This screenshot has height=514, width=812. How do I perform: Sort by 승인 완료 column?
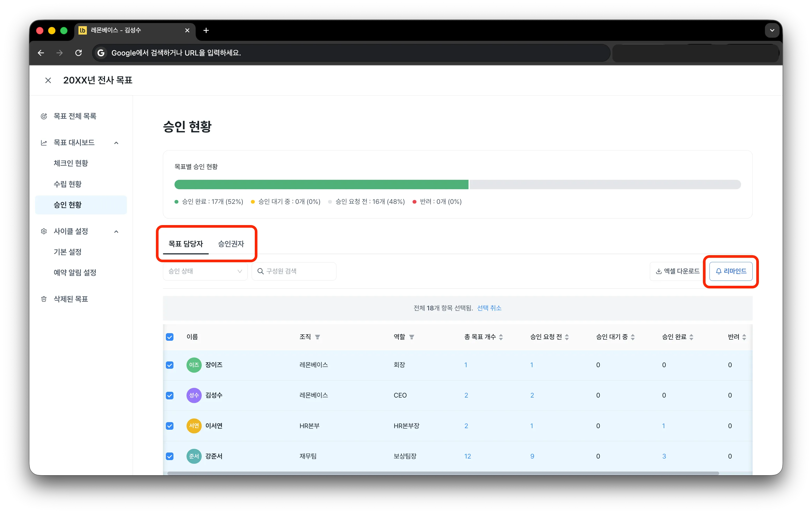click(x=691, y=337)
